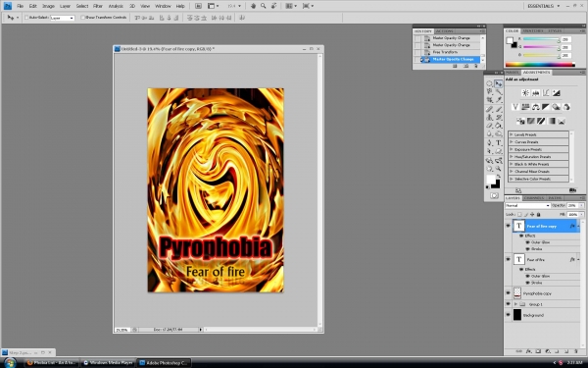Click the document zoom percentage field
Image resolution: width=588 pixels, height=368 pixels.
click(122, 330)
